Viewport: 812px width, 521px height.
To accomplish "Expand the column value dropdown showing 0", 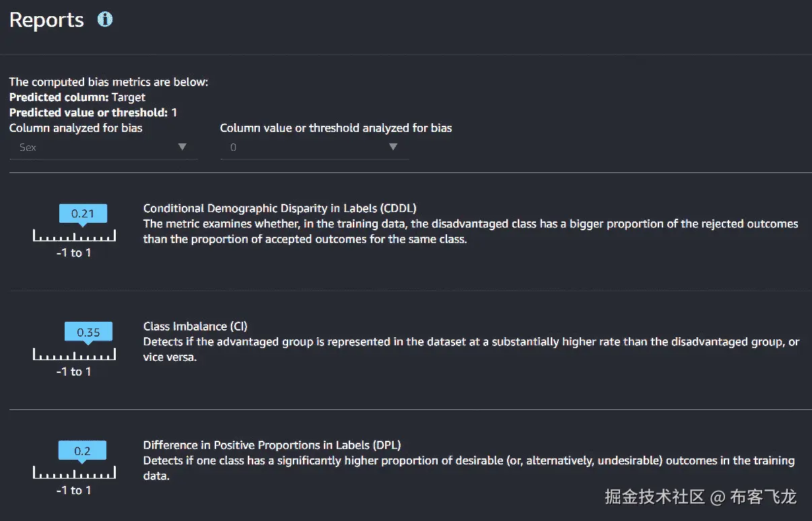I will click(x=314, y=147).
